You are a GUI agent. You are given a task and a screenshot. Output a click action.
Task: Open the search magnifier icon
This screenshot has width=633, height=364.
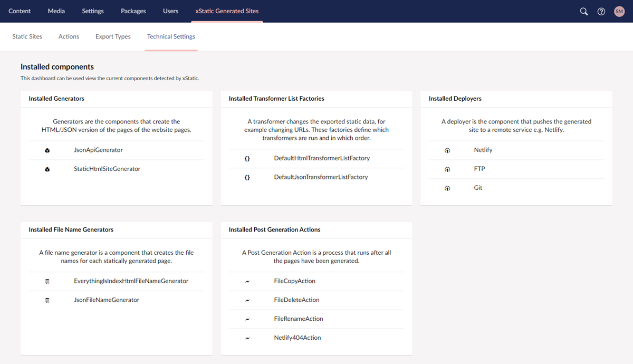(584, 11)
